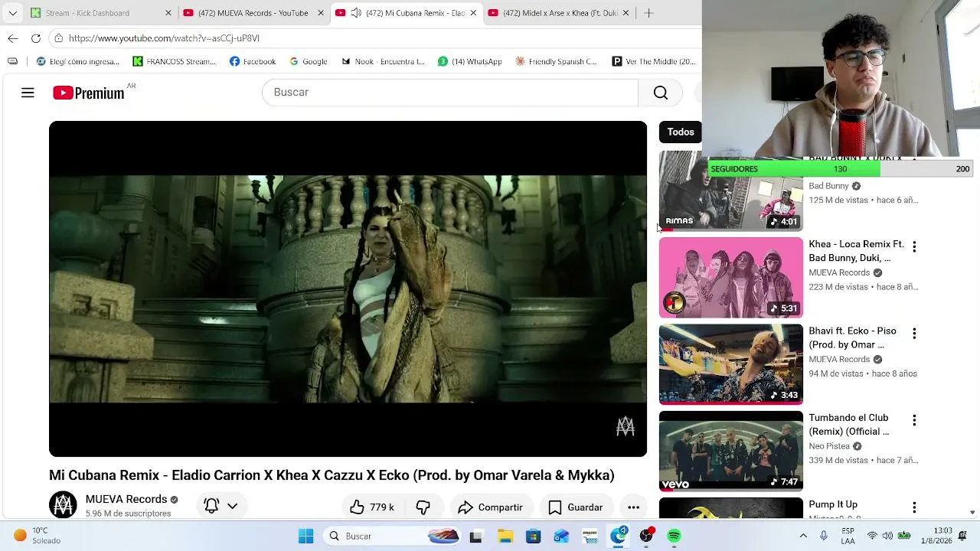Select the Todos filter chip
The width and height of the screenshot is (980, 551).
point(680,132)
